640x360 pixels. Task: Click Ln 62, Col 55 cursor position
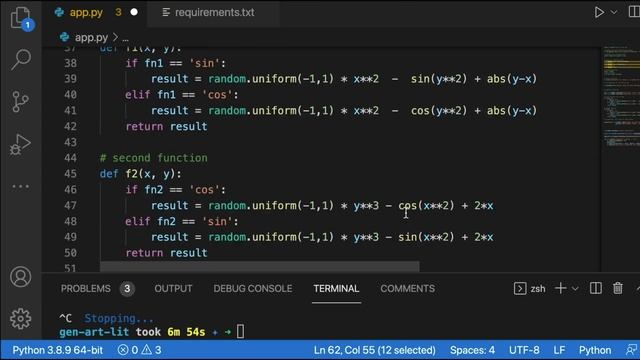[374, 350]
